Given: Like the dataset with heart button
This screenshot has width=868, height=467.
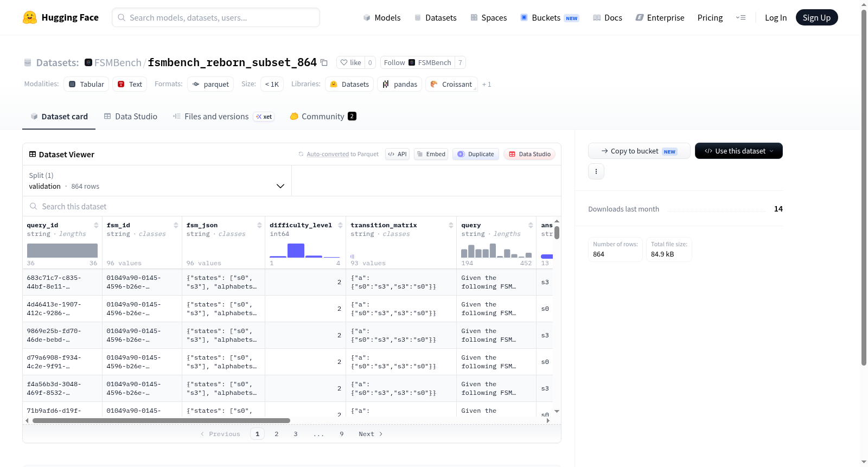Looking at the screenshot, I should coord(350,62).
